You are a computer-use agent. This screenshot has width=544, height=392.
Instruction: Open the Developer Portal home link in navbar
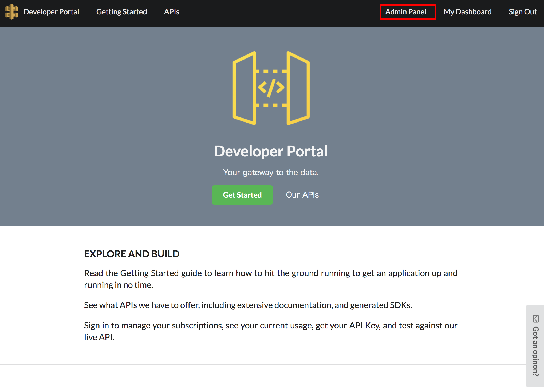tap(51, 12)
